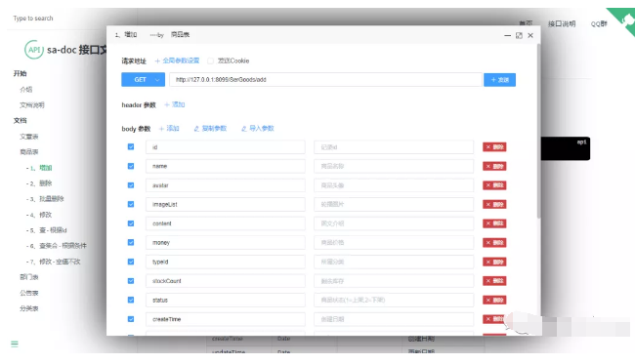Image resolution: width=635 pixels, height=364 pixels.
Task: Minimize the API test dialog
Action: point(507,35)
